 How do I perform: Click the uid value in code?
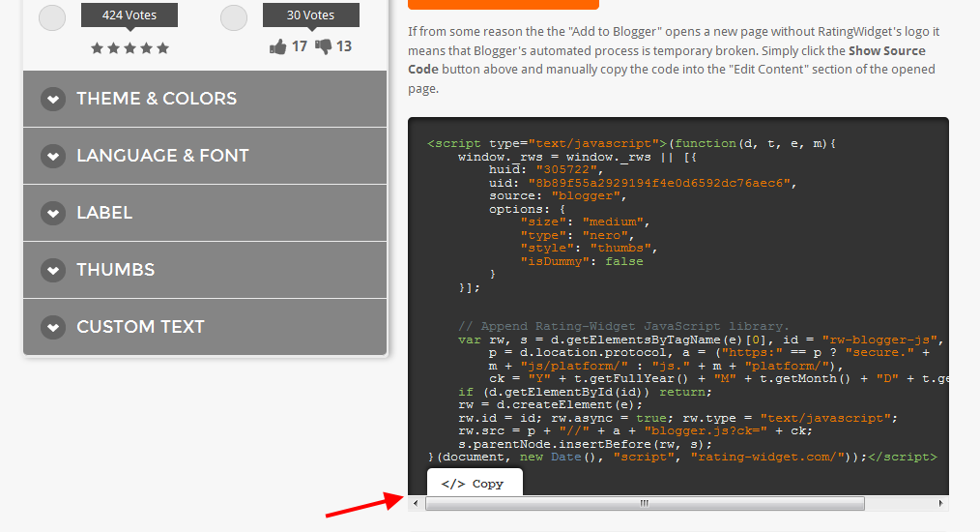coord(659,183)
